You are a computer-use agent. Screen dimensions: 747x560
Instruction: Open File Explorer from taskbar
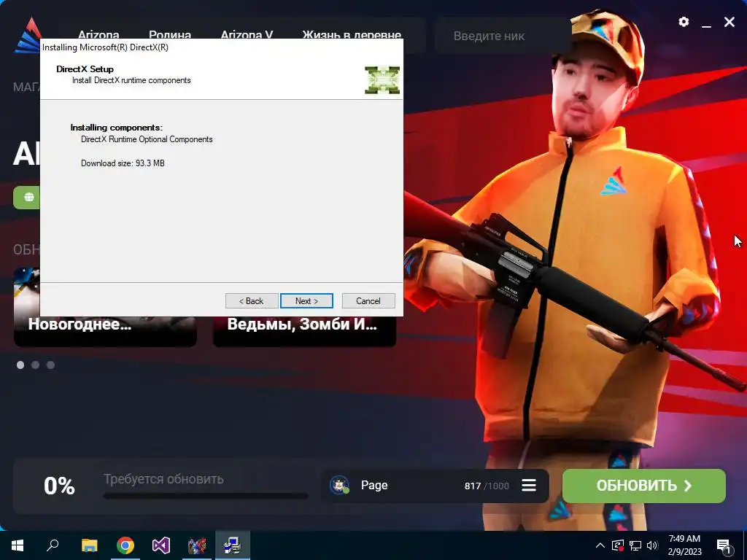pos(89,545)
